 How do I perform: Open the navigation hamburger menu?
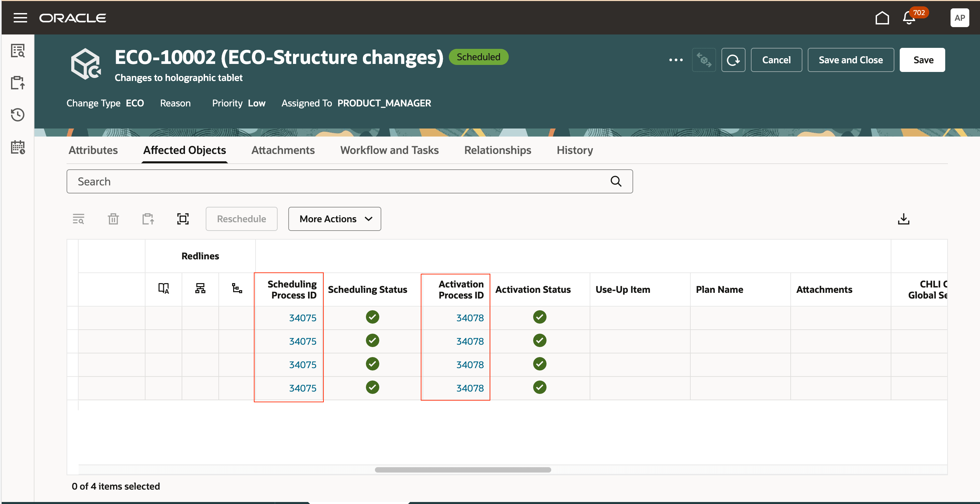tap(20, 17)
